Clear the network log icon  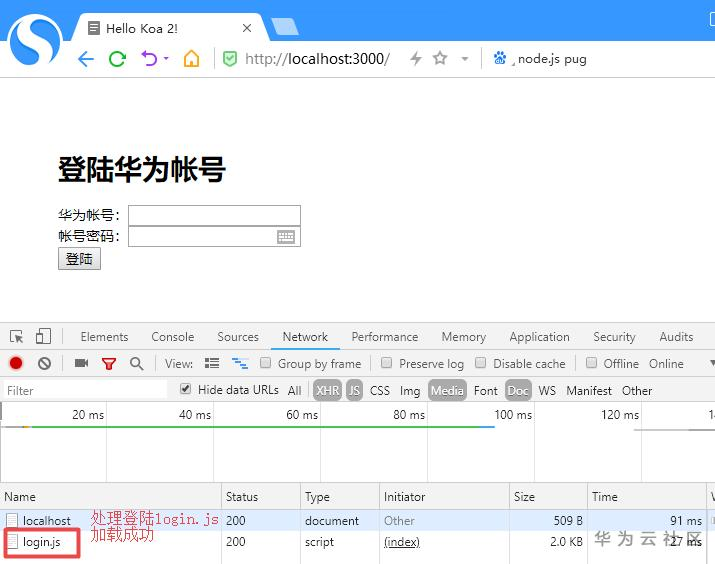point(44,363)
